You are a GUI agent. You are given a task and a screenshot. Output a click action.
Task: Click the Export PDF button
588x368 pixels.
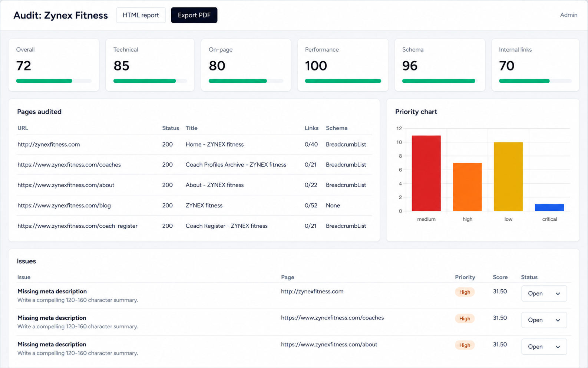tap(194, 15)
